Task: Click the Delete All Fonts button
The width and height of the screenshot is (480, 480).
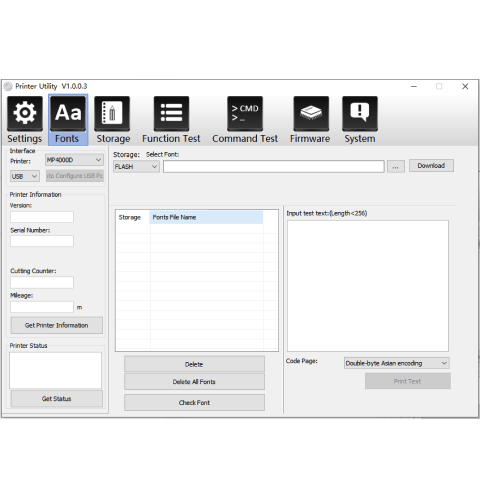Action: (194, 382)
